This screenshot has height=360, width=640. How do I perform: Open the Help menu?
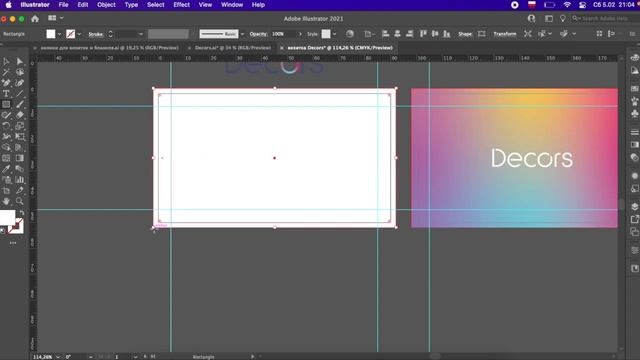[258, 5]
